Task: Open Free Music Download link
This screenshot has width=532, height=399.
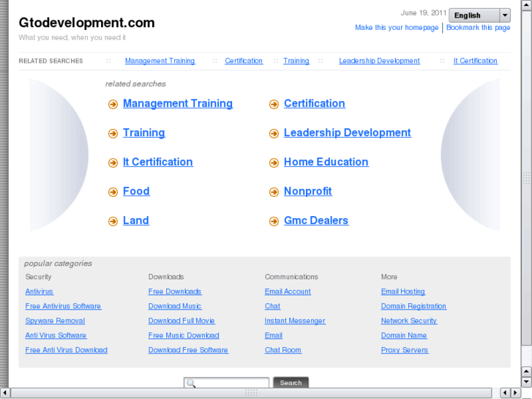Action: coord(184,335)
